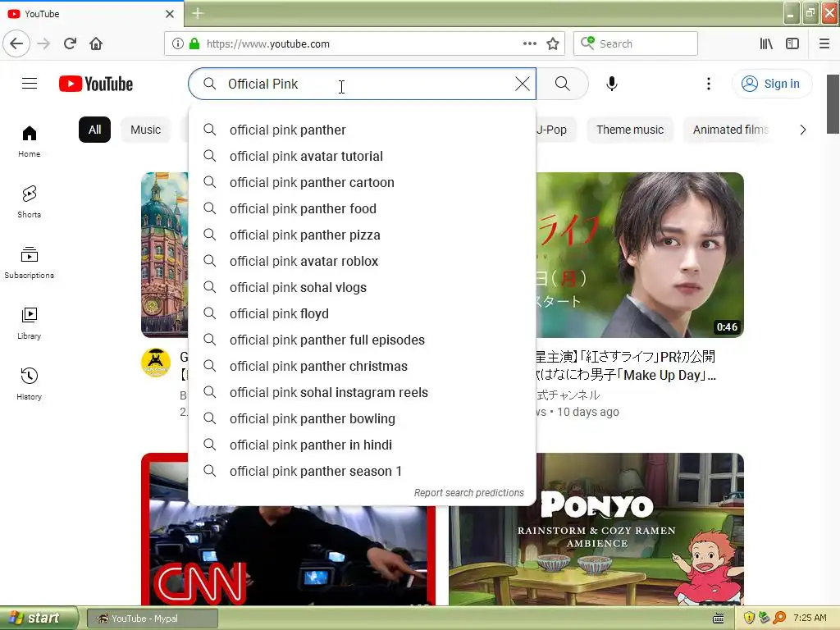840x630 pixels.
Task: Close the YouTube browser tab
Action: (x=169, y=14)
